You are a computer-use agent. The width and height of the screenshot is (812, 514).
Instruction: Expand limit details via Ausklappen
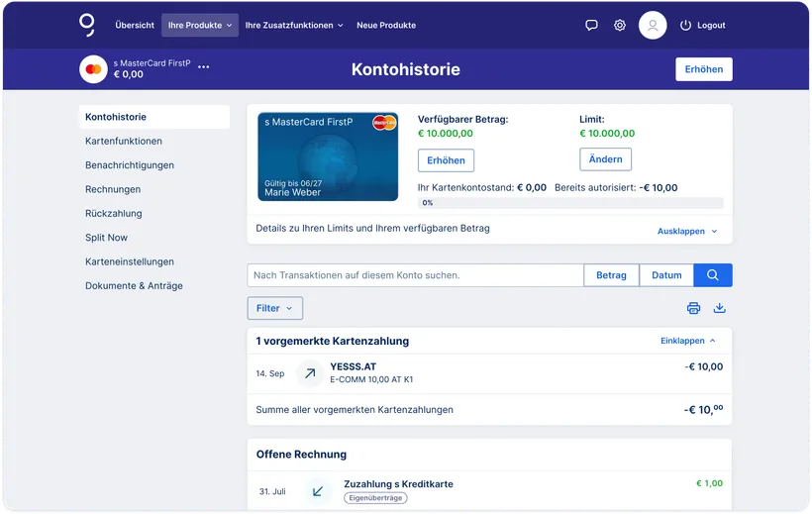(x=687, y=231)
